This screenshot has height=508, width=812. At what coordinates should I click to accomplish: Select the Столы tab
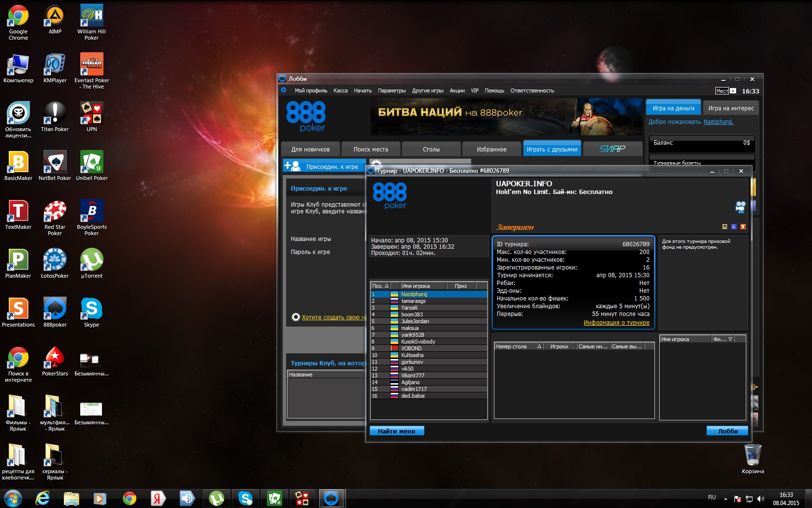click(x=431, y=149)
